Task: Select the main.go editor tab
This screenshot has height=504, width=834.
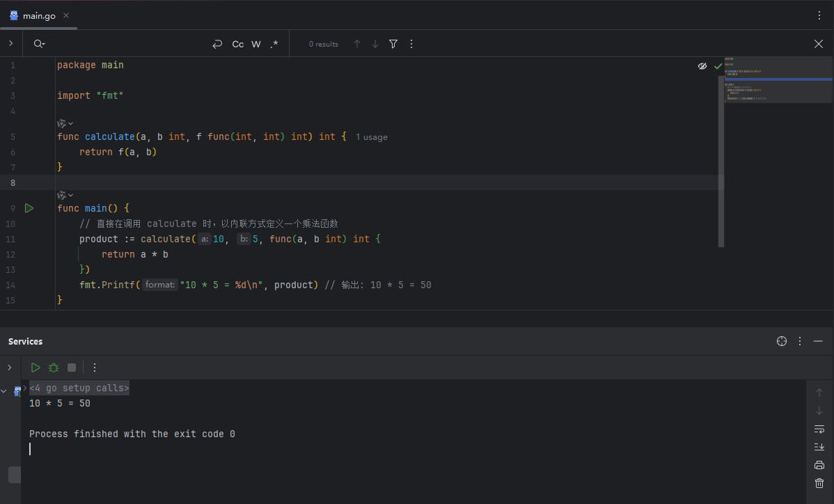Action: coord(38,15)
